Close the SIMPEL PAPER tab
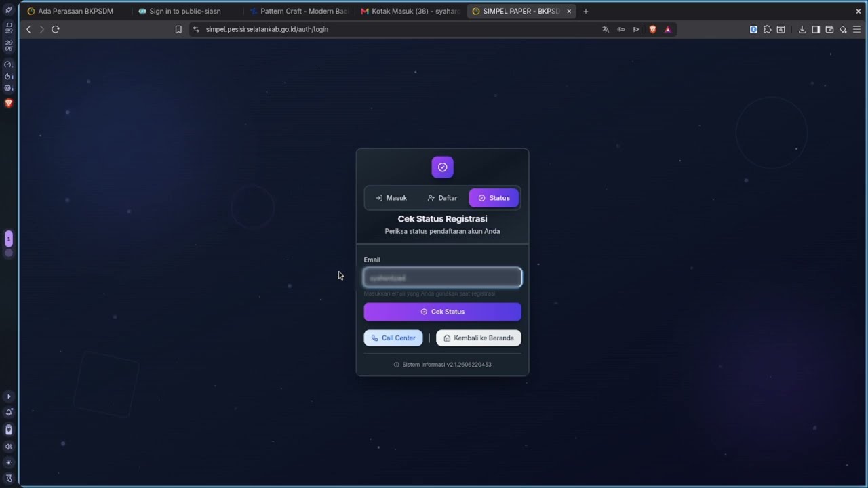 569,11
